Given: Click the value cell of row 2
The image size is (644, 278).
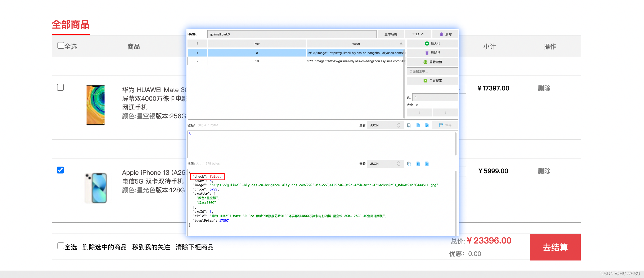Looking at the screenshot, I should pos(356,61).
